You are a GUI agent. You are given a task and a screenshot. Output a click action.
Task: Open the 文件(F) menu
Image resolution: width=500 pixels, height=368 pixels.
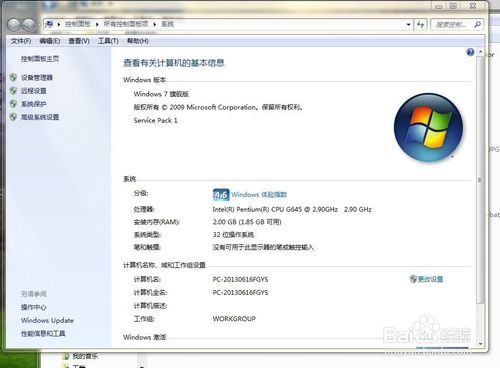point(21,41)
